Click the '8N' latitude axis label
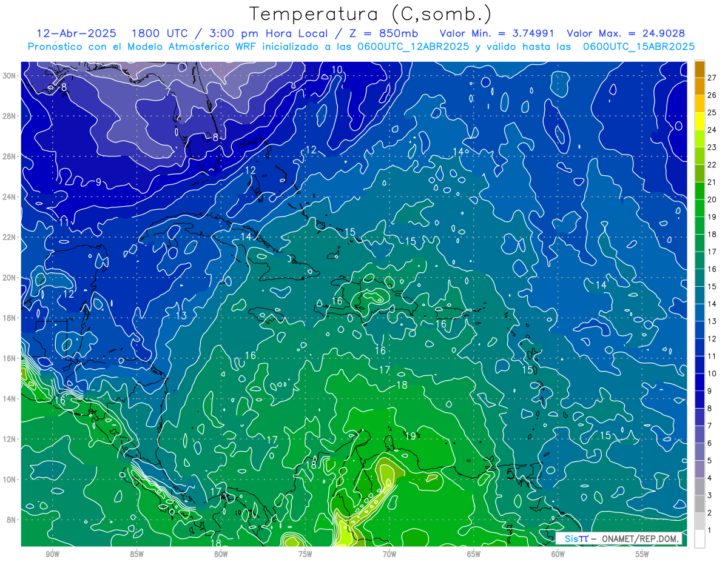 click(12, 520)
